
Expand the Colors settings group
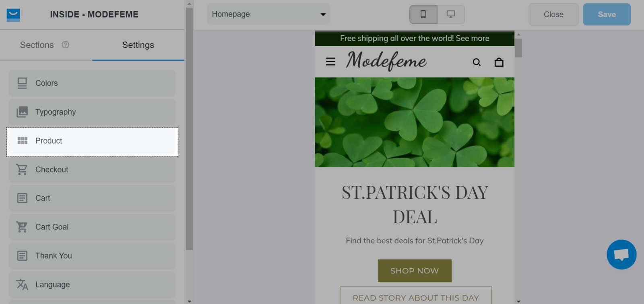(x=92, y=83)
